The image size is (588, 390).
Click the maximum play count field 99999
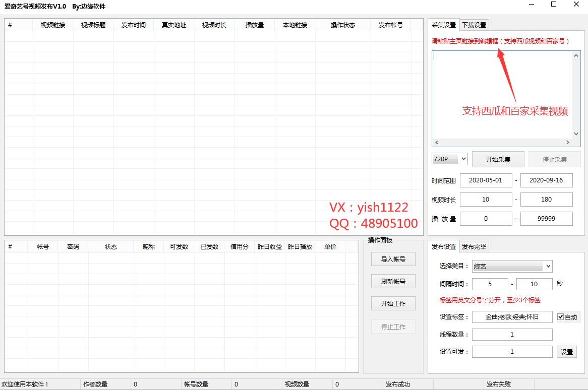pyautogui.click(x=546, y=218)
